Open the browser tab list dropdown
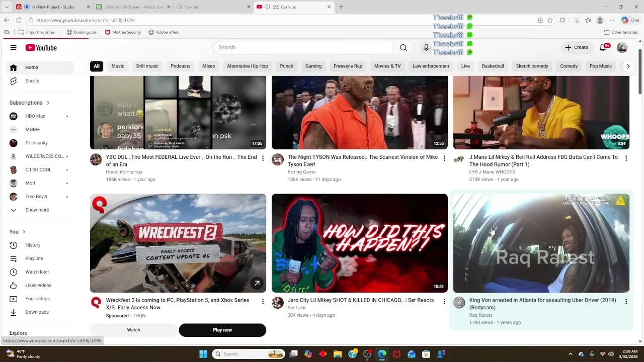644x362 pixels. (6, 7)
